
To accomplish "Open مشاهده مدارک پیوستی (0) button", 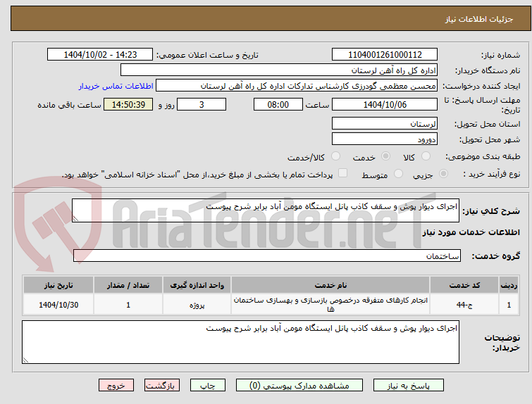I will click(x=299, y=386).
